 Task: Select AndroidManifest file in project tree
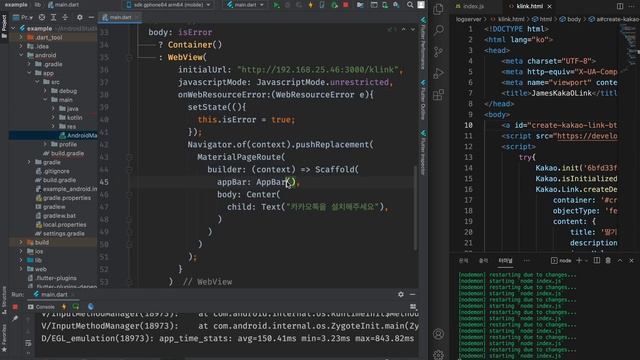coord(78,135)
